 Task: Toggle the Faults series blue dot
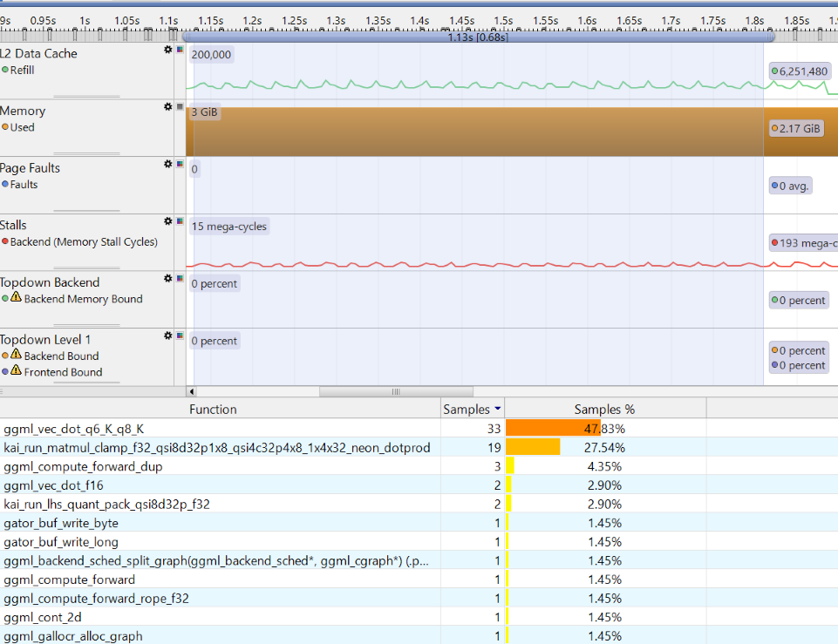pos(5,185)
